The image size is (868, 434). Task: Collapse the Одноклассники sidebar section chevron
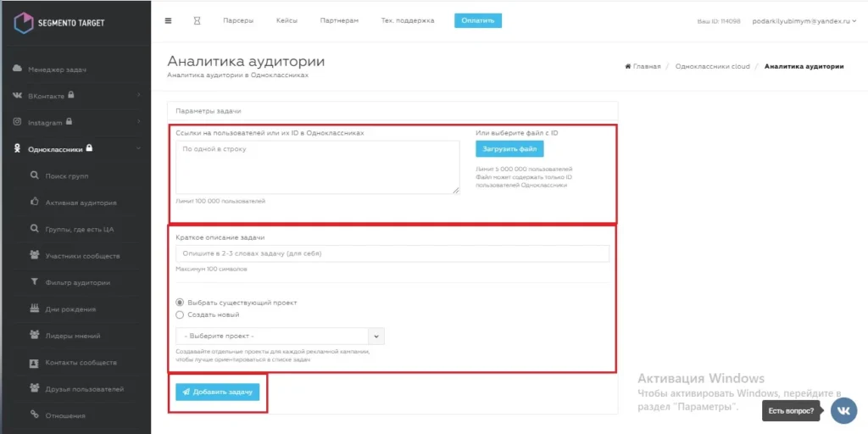click(138, 148)
